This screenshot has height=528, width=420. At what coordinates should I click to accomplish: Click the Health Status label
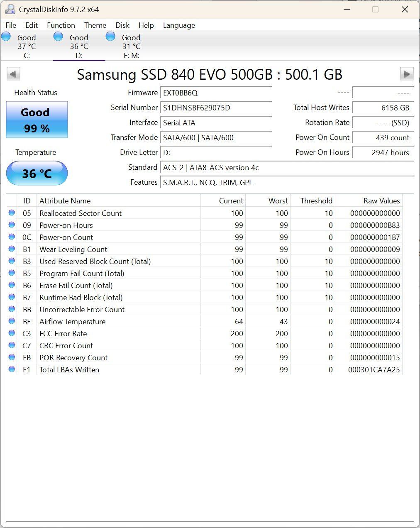click(x=36, y=93)
